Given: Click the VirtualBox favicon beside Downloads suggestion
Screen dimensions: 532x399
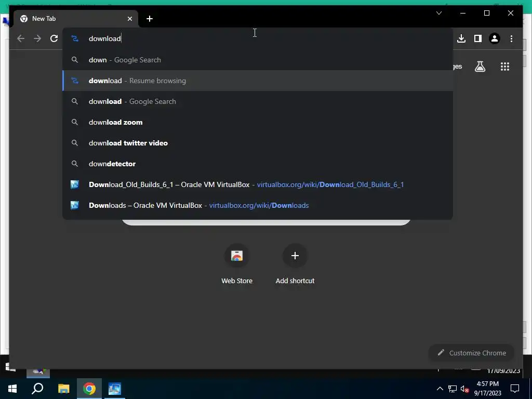Looking at the screenshot, I should click(x=75, y=205).
